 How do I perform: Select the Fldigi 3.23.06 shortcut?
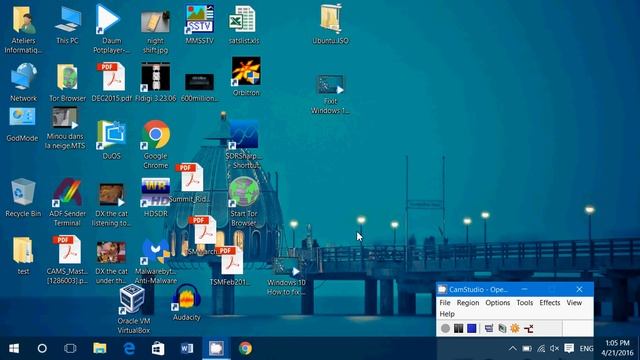[156, 82]
